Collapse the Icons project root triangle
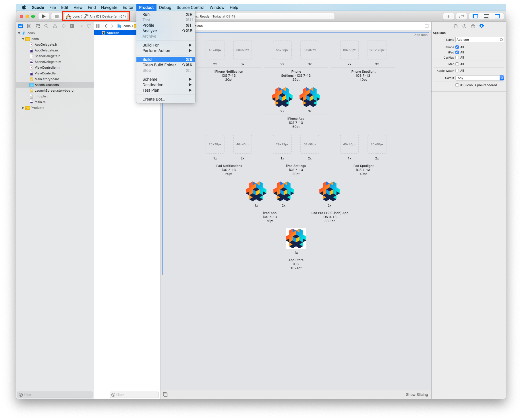 pos(19,33)
